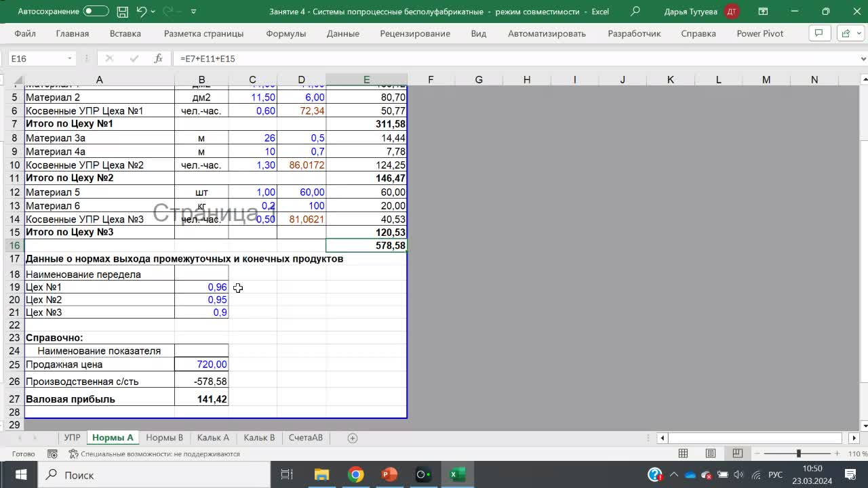Image resolution: width=868 pixels, height=488 pixels.
Task: Zoom out with the minus button
Action: point(756,453)
